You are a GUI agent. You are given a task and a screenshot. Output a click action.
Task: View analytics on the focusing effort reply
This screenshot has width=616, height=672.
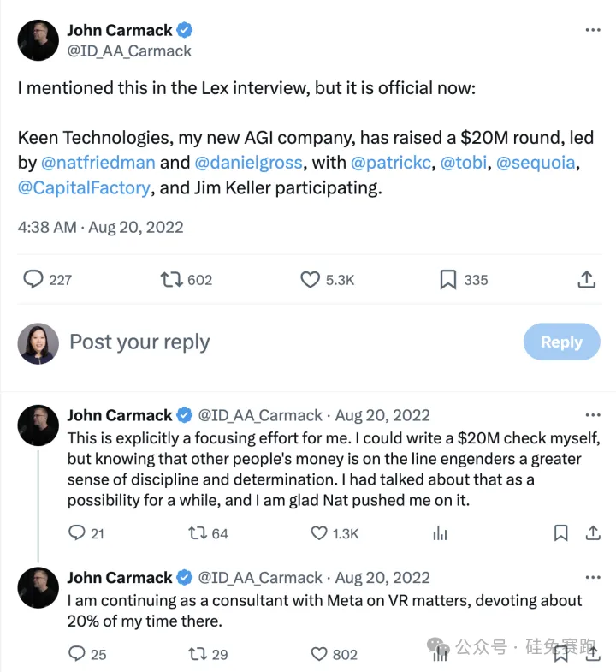(x=440, y=533)
